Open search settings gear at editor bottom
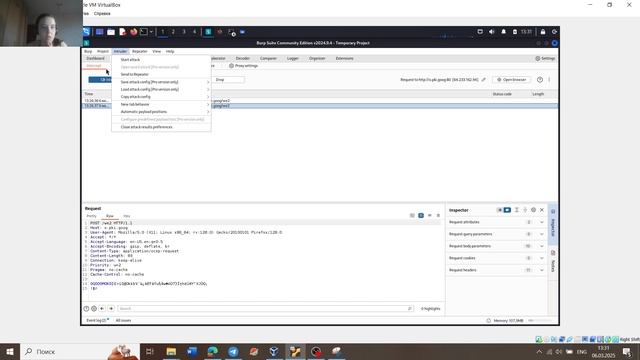The image size is (640, 360). point(94,309)
